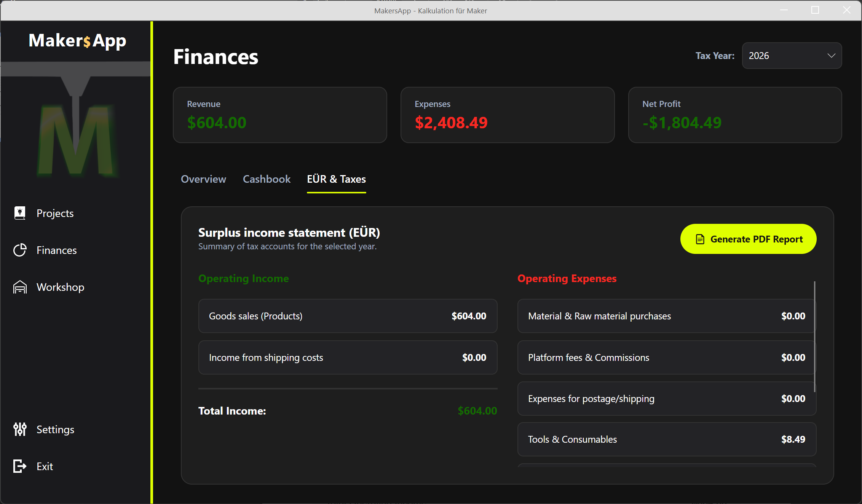Switch to the Overview tab

coord(203,179)
